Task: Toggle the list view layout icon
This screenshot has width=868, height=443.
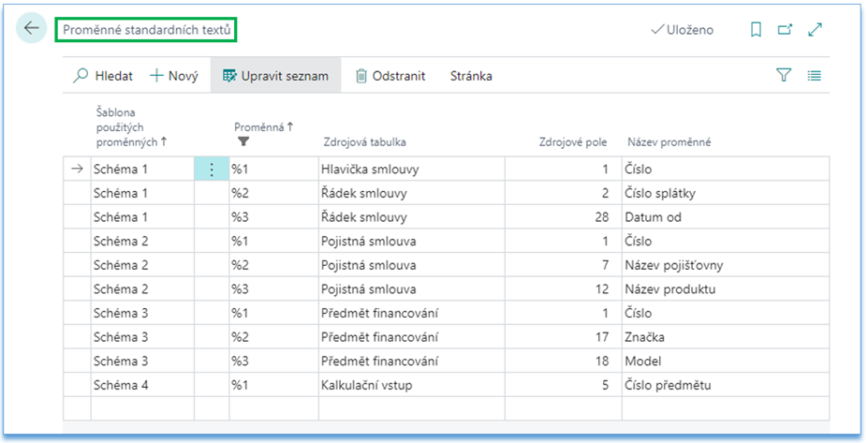Action: 814,76
